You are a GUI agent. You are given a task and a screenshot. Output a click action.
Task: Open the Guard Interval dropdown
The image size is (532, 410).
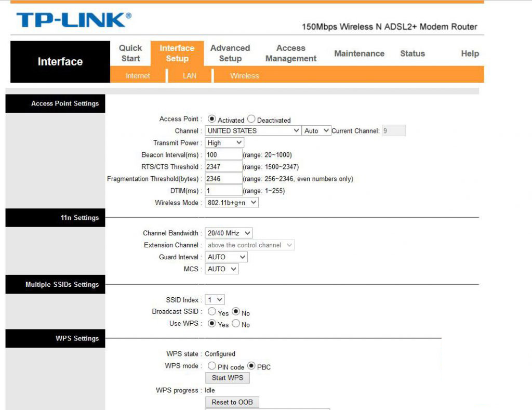pos(226,257)
